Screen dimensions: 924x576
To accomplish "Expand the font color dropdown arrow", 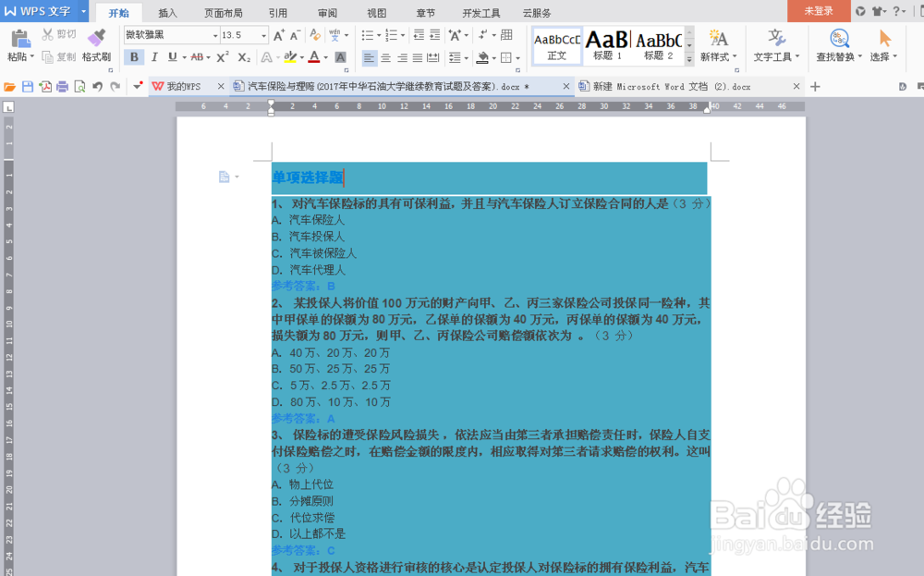I will (325, 57).
